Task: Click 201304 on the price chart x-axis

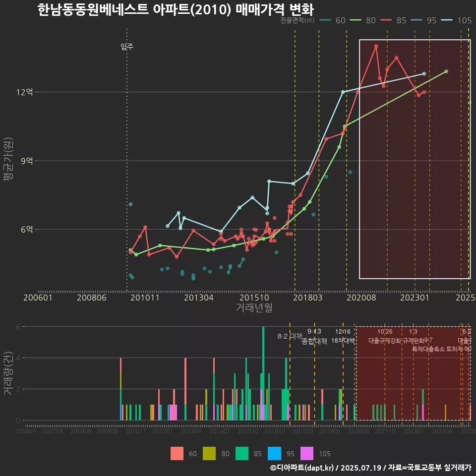Action: (198, 297)
